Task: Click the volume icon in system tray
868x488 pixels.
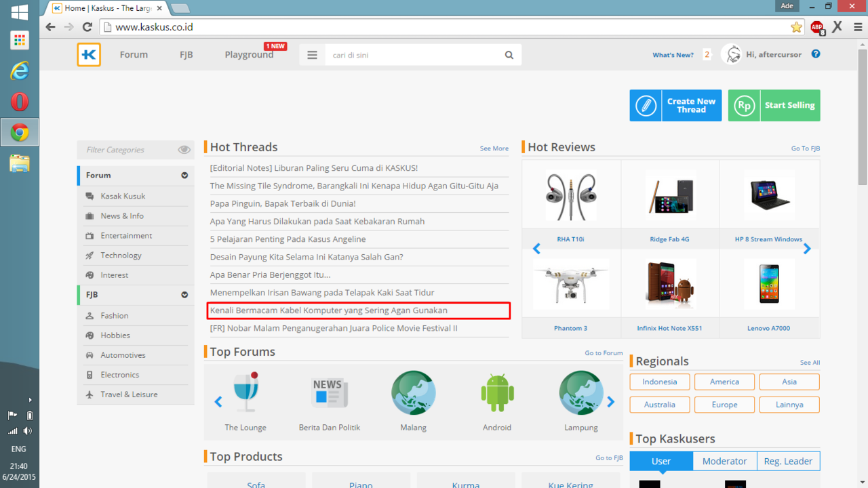Action: (27, 431)
